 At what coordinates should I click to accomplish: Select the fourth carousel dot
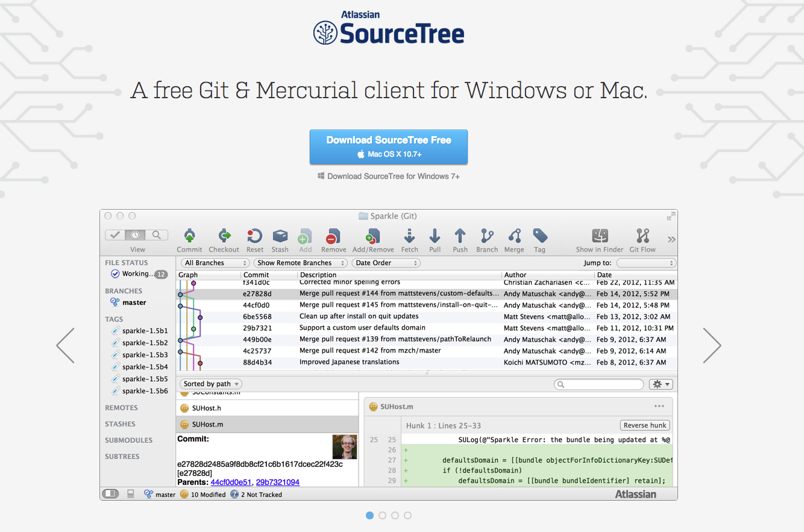[x=407, y=515]
